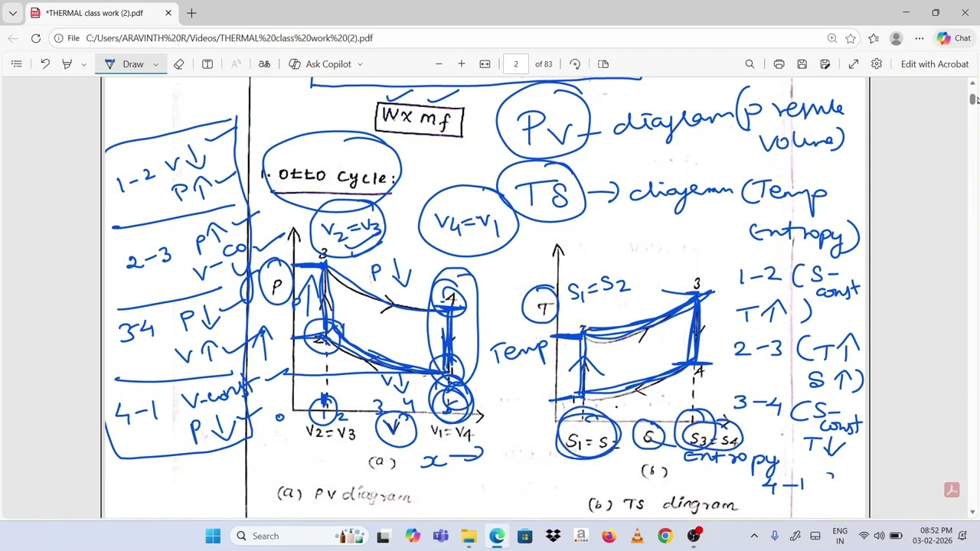This screenshot has height=551, width=980.
Task: Click the page number field showing 2
Action: 516,64
